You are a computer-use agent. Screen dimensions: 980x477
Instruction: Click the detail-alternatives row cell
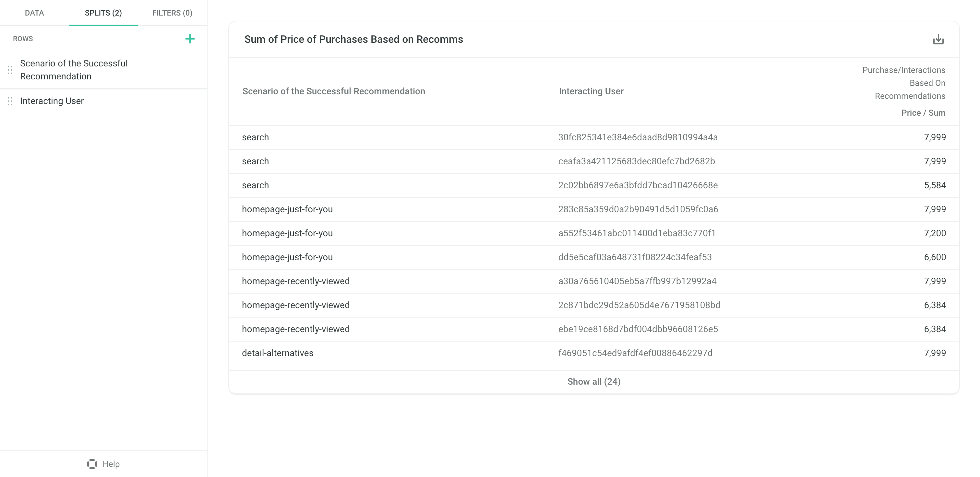277,353
